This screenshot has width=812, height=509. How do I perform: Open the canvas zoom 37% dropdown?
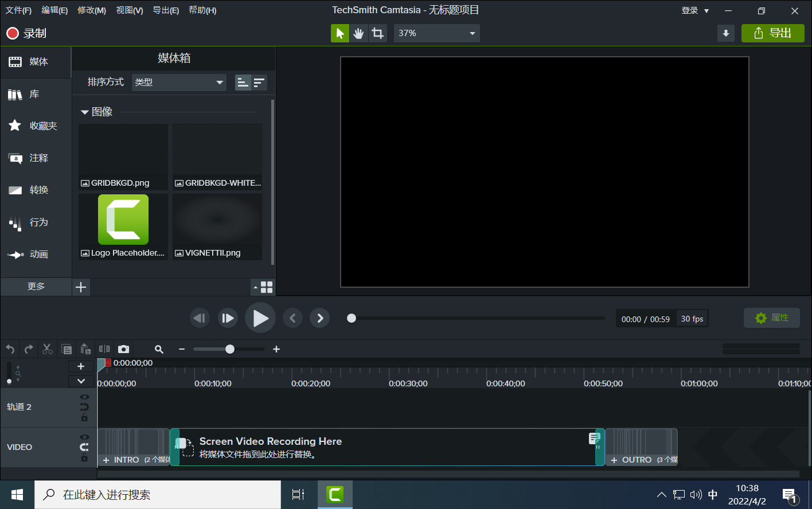coord(436,33)
